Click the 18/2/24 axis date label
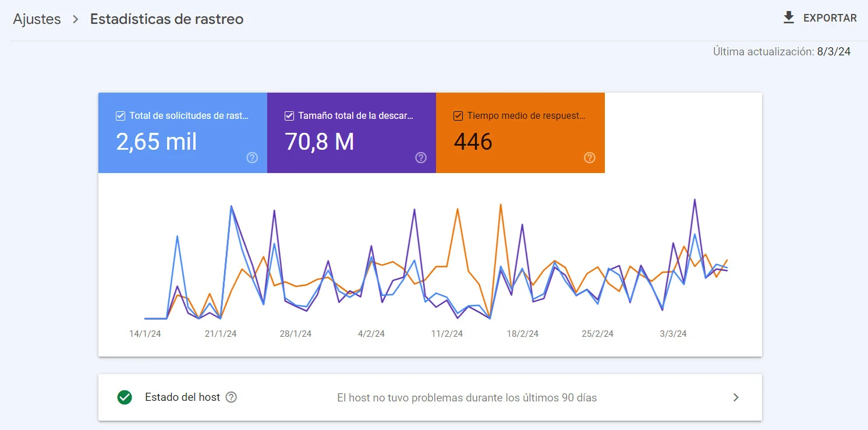This screenshot has width=868, height=430. pos(523,334)
